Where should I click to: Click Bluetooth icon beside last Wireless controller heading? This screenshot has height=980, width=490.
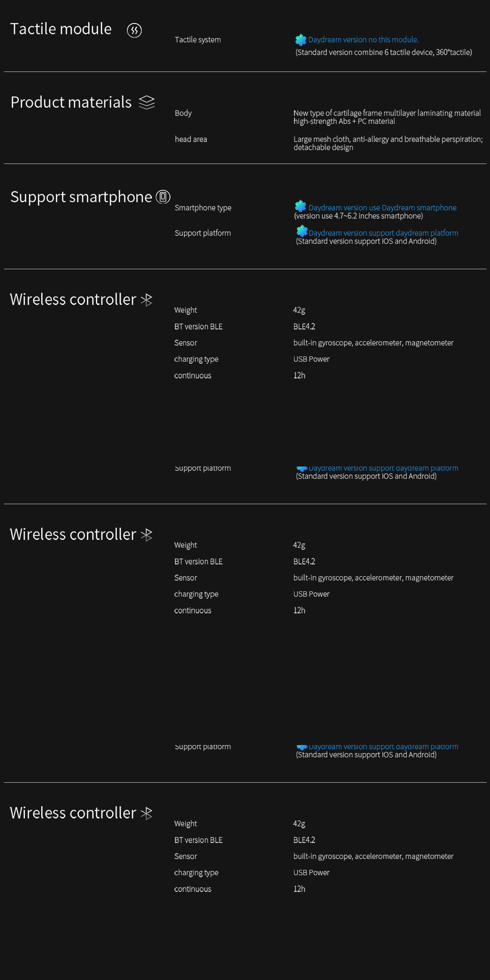click(x=147, y=813)
